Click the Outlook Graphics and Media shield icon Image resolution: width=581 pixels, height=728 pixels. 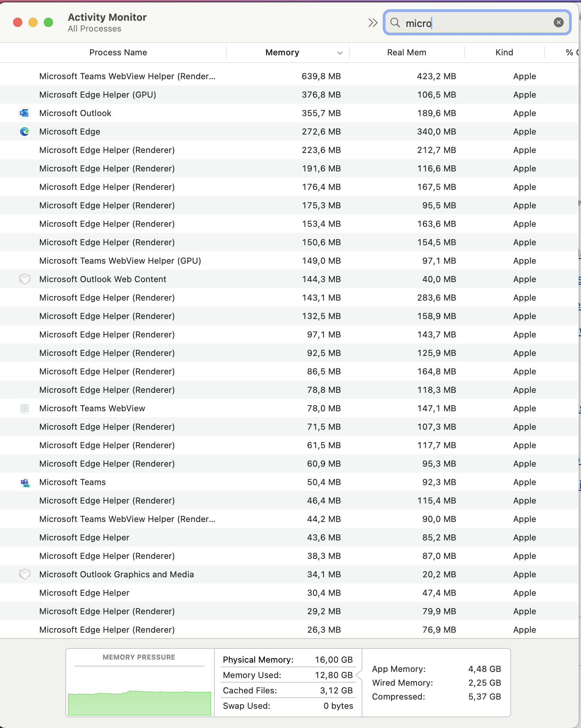click(x=25, y=574)
